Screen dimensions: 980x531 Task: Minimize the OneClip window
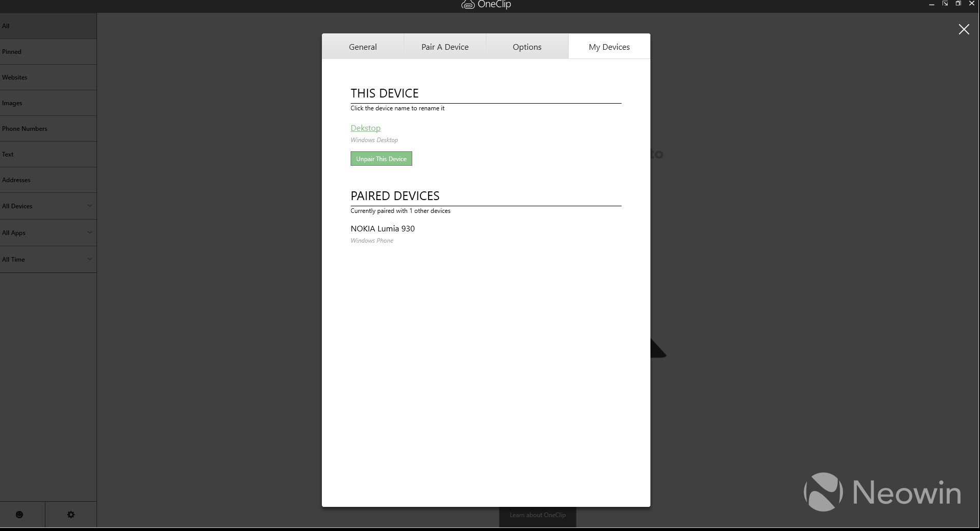931,4
